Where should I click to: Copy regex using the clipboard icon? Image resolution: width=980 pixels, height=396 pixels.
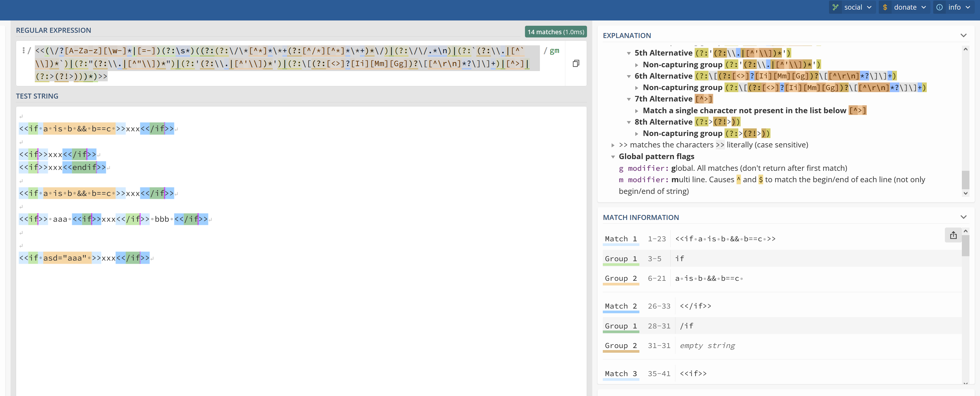[576, 63]
